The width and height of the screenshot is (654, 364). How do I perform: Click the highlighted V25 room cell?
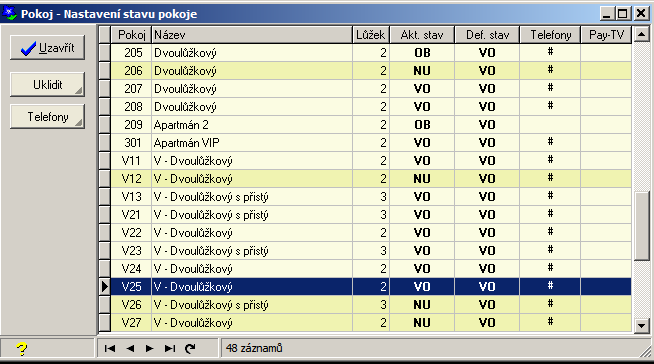click(131, 287)
